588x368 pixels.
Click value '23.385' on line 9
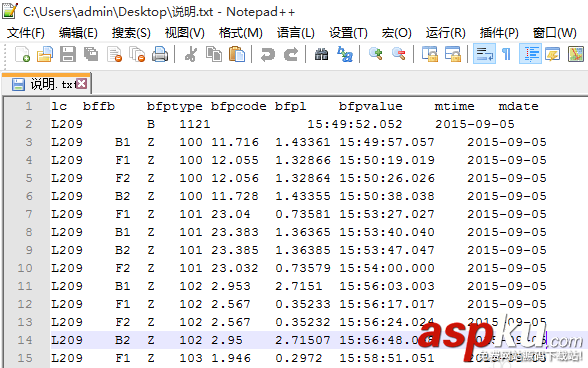click(x=235, y=250)
